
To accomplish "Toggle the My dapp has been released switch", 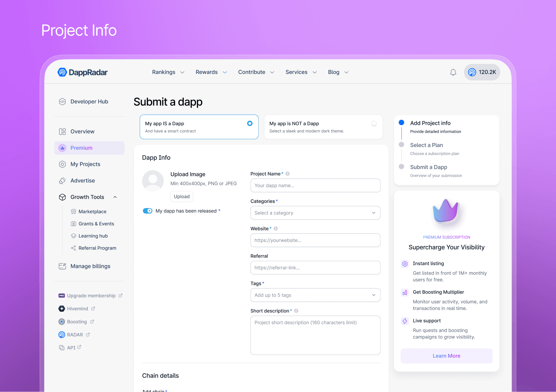I will tap(148, 211).
